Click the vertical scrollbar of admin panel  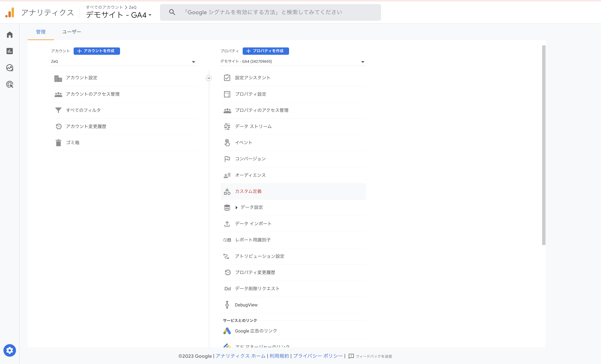(544, 145)
